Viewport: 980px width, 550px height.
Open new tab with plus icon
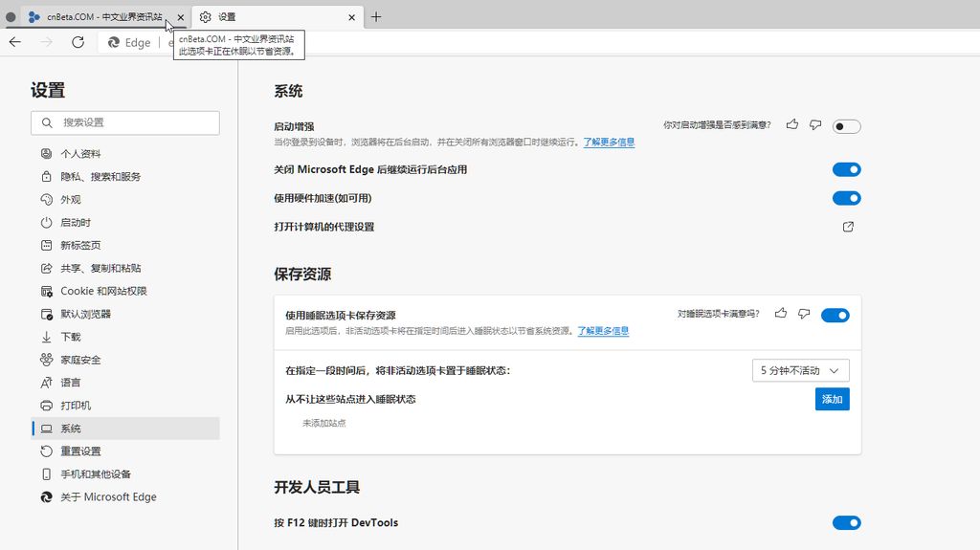tap(376, 17)
